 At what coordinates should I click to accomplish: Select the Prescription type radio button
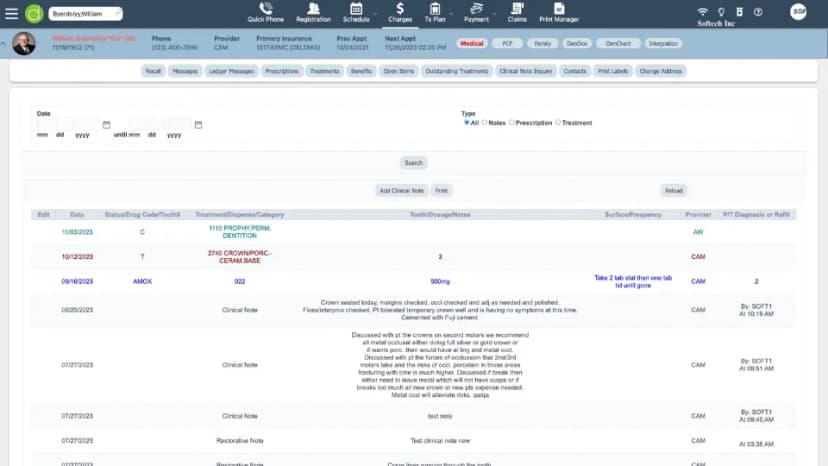[x=512, y=123]
